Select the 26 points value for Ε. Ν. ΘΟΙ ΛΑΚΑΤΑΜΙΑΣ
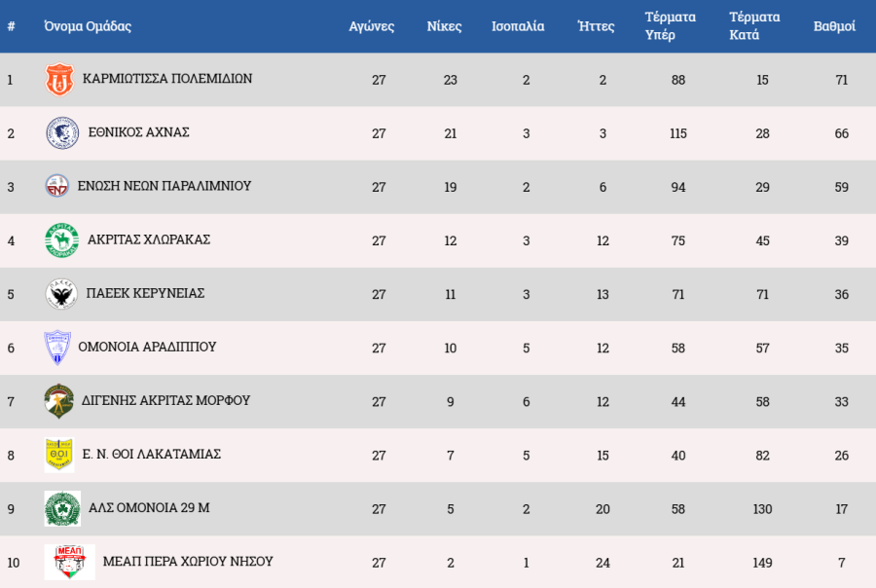Screen dimensions: 876x588 click(841, 456)
